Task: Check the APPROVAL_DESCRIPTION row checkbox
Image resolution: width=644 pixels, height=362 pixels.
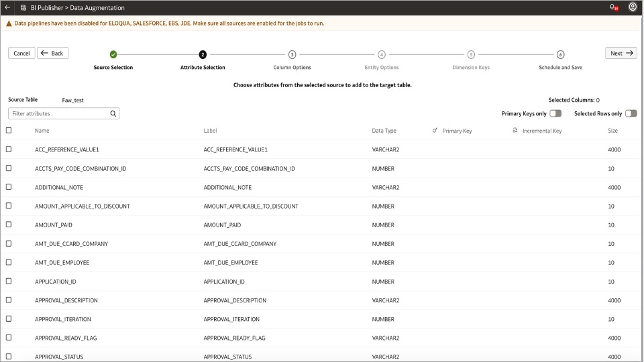Action: coord(9,300)
